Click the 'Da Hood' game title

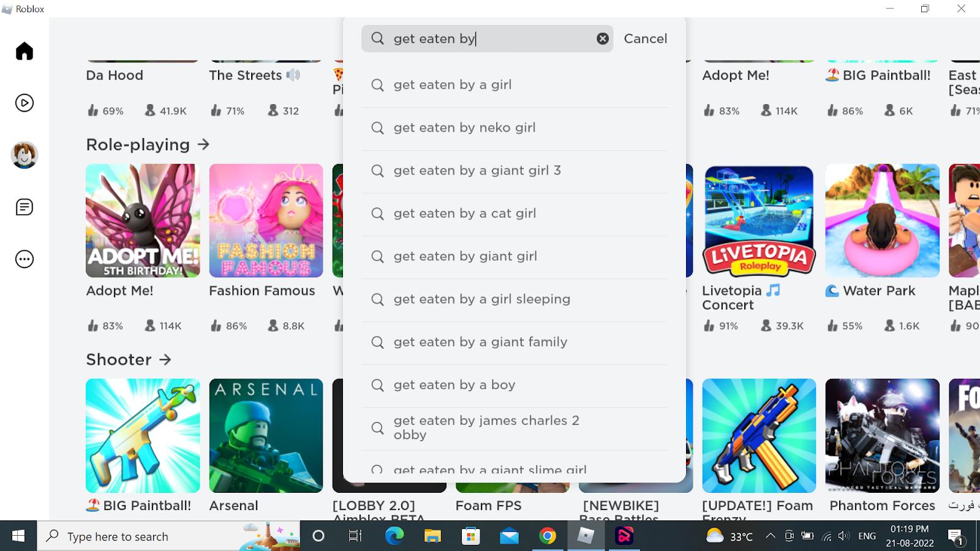point(115,75)
